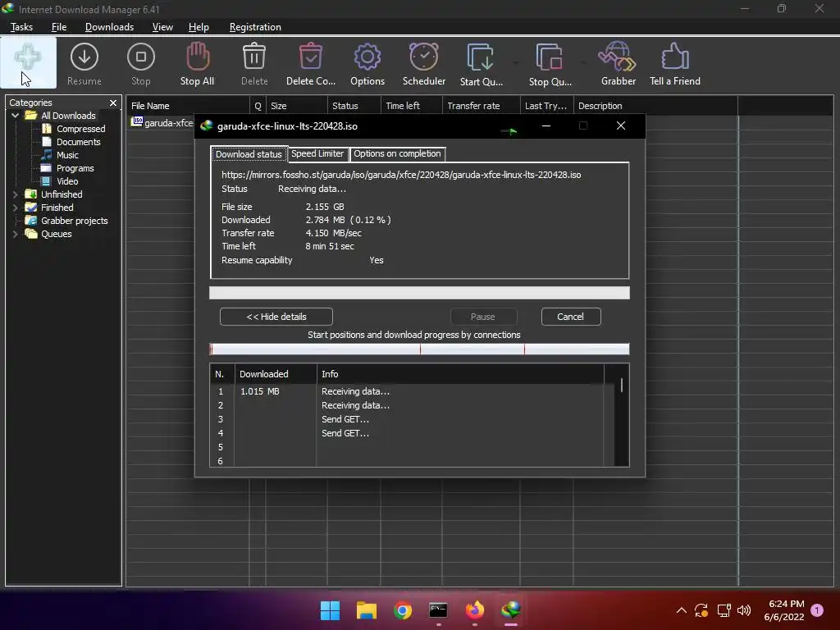
Task: Open the Help menu
Action: click(199, 27)
